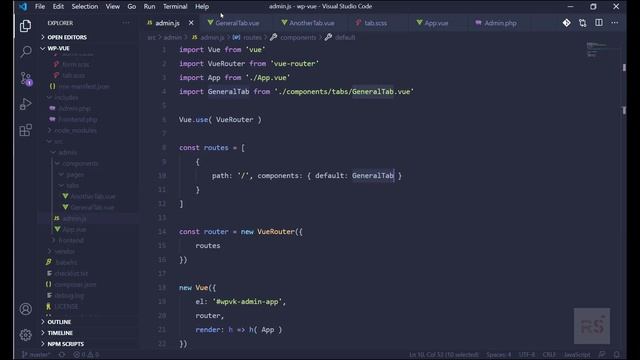Collapse the includes folder
The width and height of the screenshot is (640, 360).
click(67, 98)
